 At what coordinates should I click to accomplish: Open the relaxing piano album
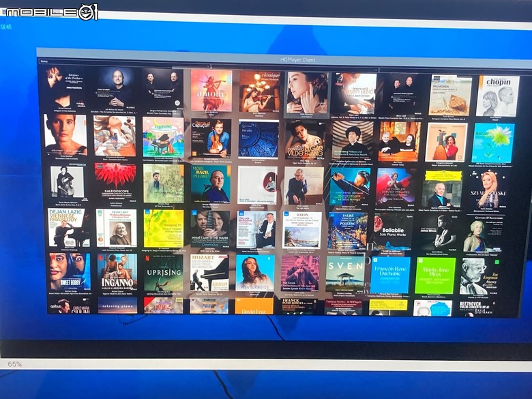[x=118, y=306]
